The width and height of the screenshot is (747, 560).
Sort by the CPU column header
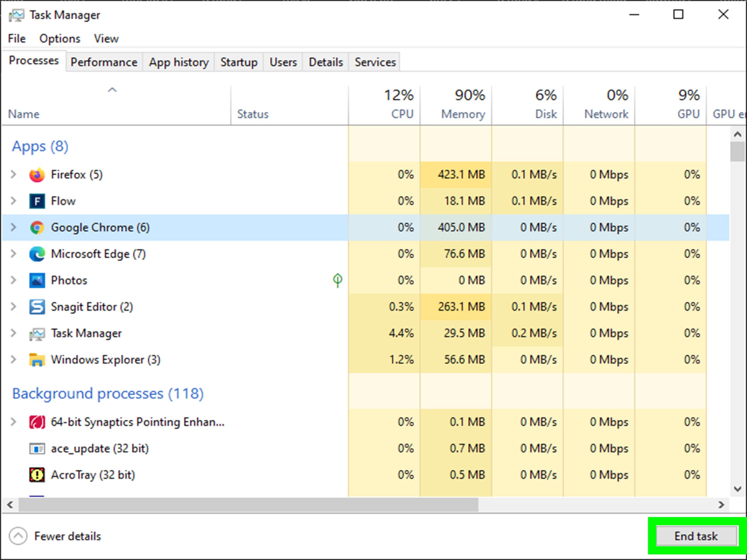coord(384,105)
